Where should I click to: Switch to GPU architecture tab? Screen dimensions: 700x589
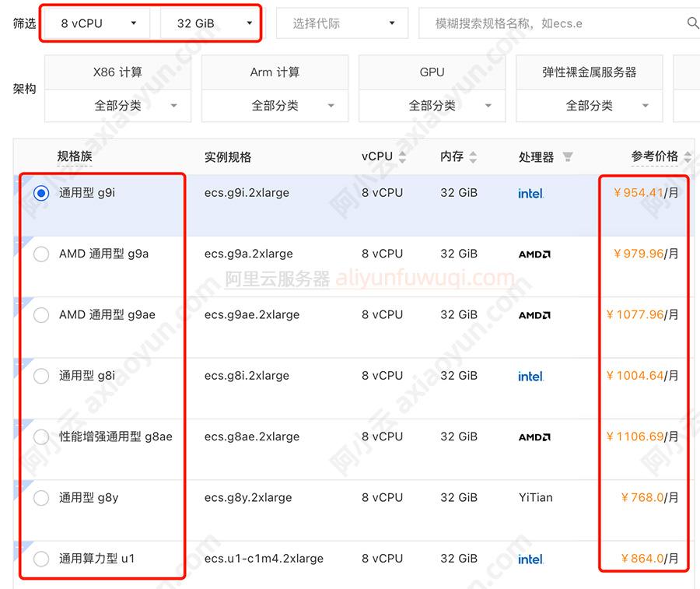pyautogui.click(x=432, y=72)
